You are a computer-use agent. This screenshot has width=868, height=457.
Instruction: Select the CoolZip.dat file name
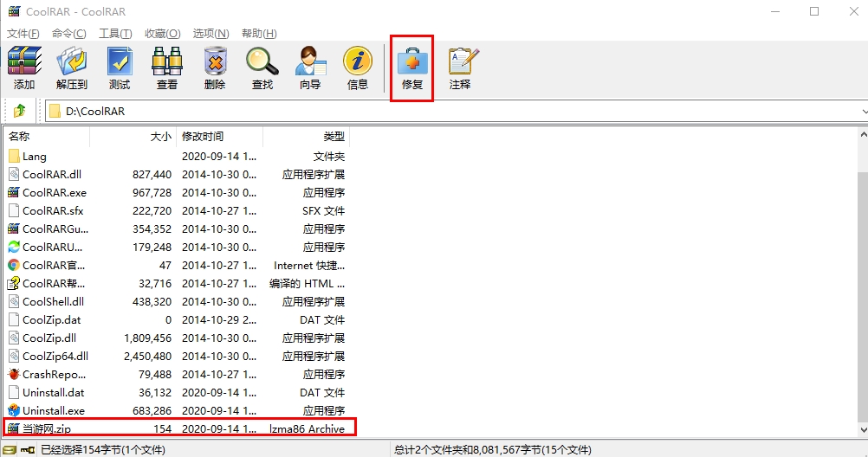51,319
